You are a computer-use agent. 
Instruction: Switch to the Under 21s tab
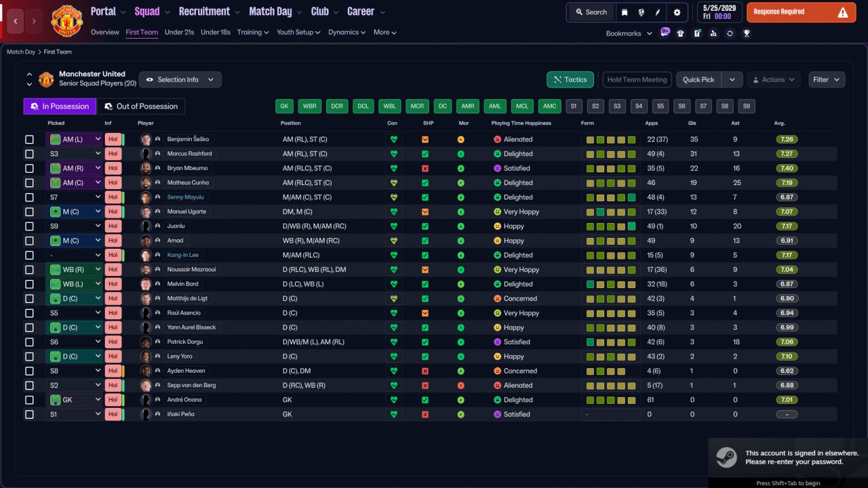tap(180, 33)
